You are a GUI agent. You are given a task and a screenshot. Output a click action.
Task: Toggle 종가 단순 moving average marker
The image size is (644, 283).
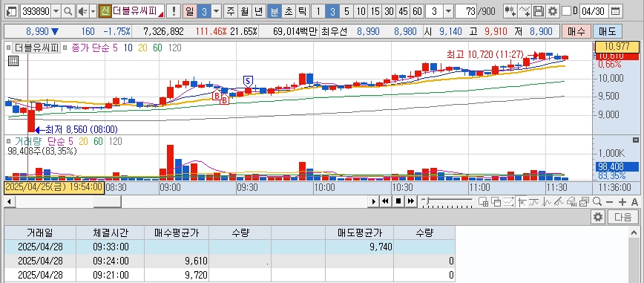point(65,48)
